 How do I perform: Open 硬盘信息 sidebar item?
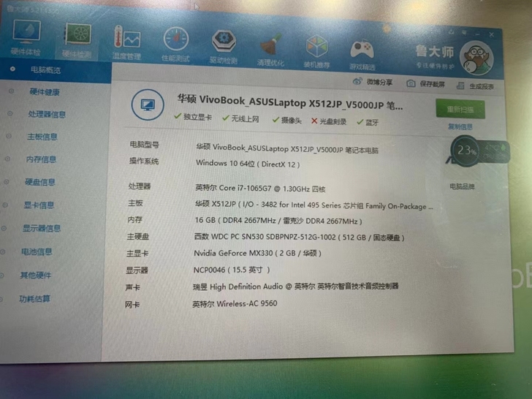point(40,182)
